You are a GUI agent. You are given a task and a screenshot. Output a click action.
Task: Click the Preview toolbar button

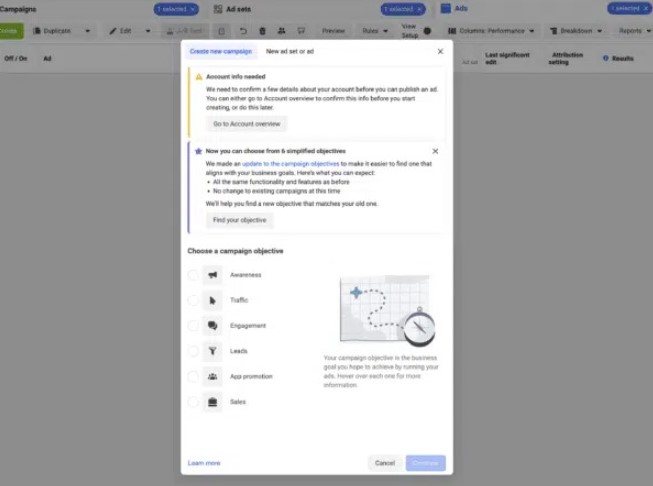333,31
